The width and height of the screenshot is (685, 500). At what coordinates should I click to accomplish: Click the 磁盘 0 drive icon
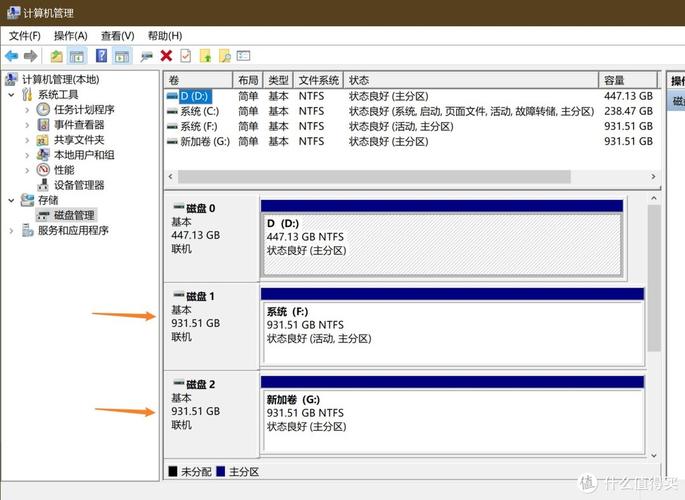click(179, 207)
